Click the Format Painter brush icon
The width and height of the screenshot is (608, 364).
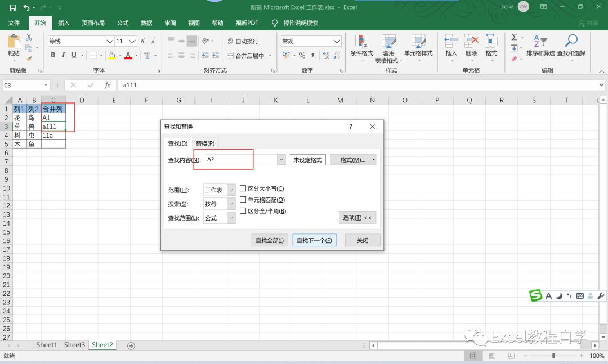pos(29,58)
